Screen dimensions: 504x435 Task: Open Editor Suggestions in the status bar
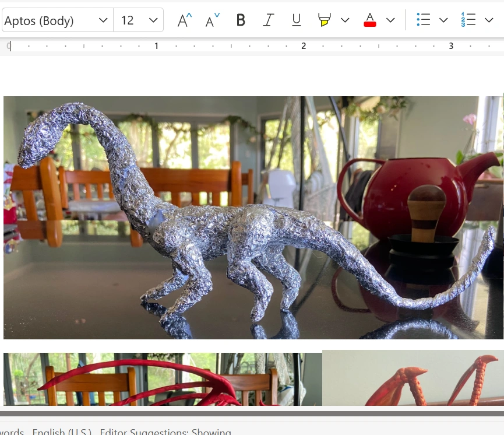165,432
